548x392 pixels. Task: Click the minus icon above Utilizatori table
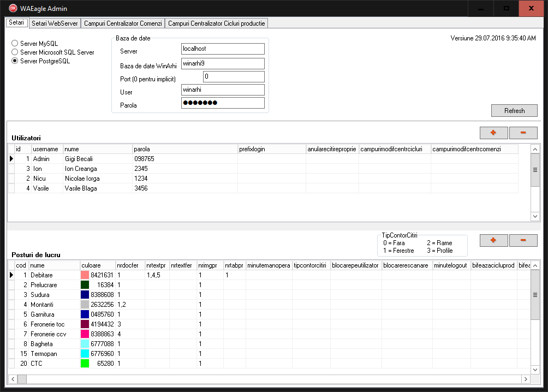(523, 133)
